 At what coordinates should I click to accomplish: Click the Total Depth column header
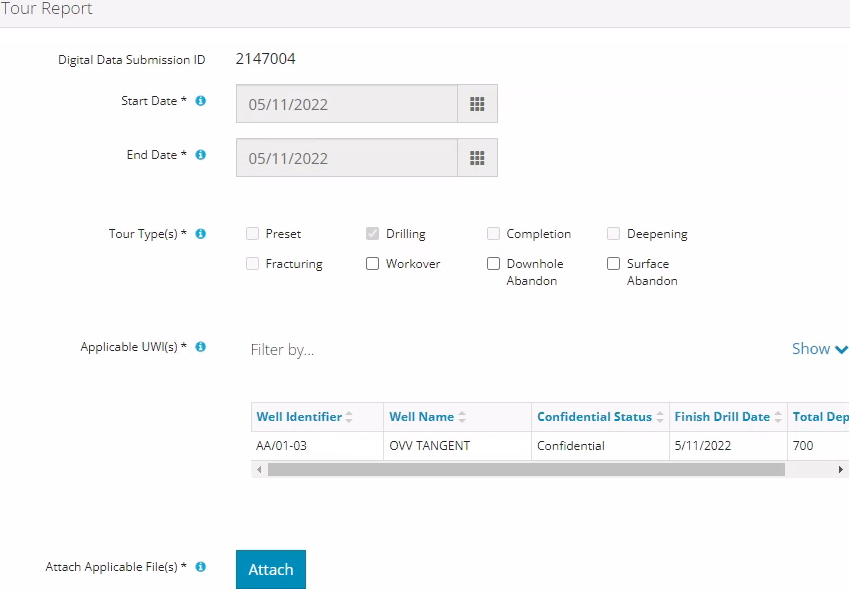820,417
